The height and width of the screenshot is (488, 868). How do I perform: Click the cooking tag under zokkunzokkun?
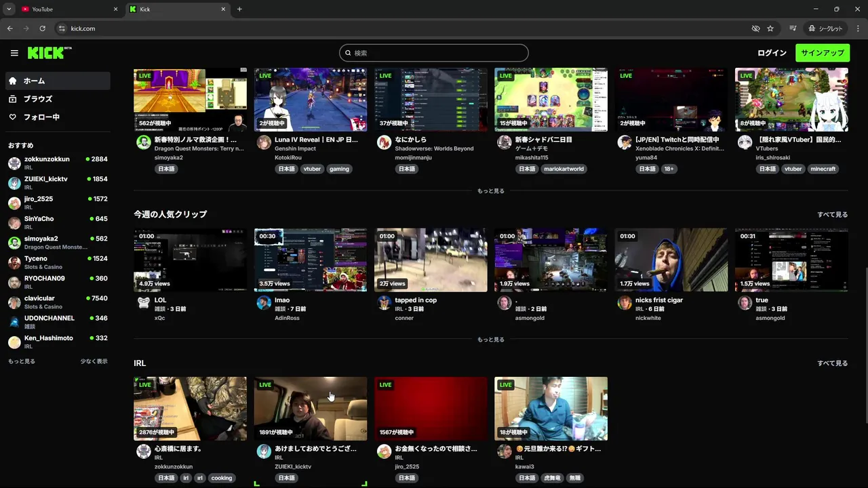[222, 478]
